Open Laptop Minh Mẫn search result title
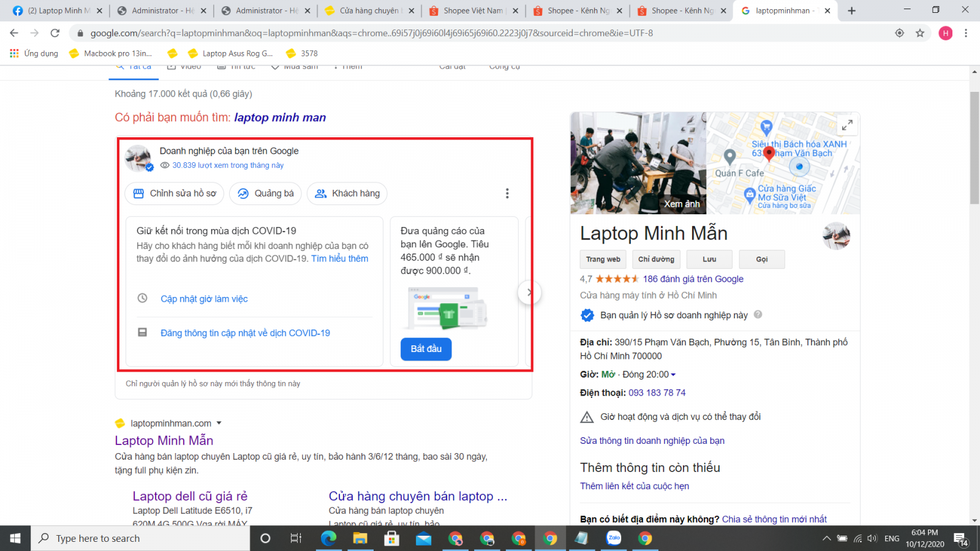This screenshot has height=551, width=980. 164,441
